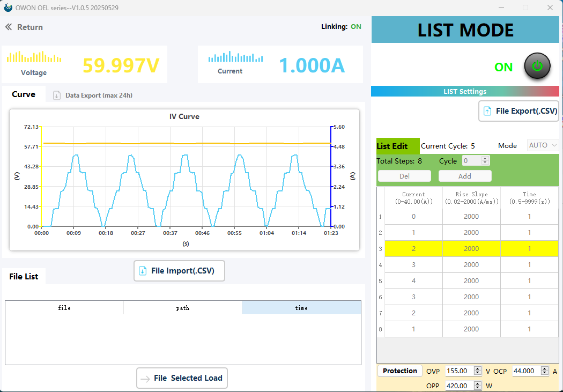563x392 pixels.
Task: Increase the OVP value with up arrow
Action: (x=477, y=369)
